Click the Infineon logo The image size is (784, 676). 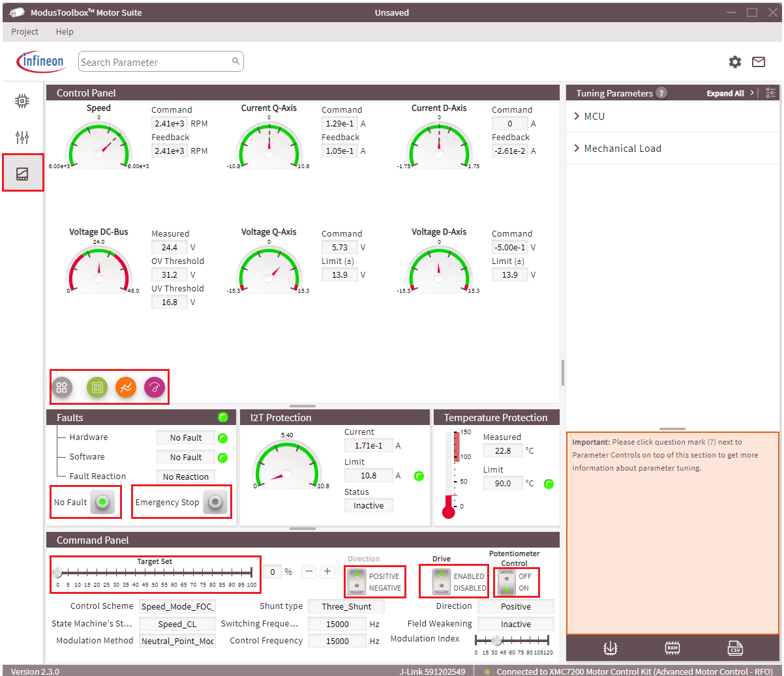[40, 62]
